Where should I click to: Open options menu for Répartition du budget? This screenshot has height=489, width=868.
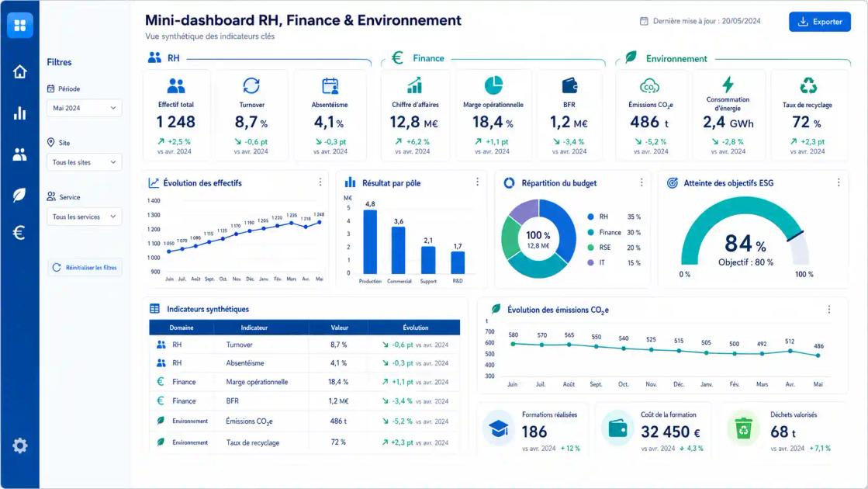click(641, 182)
